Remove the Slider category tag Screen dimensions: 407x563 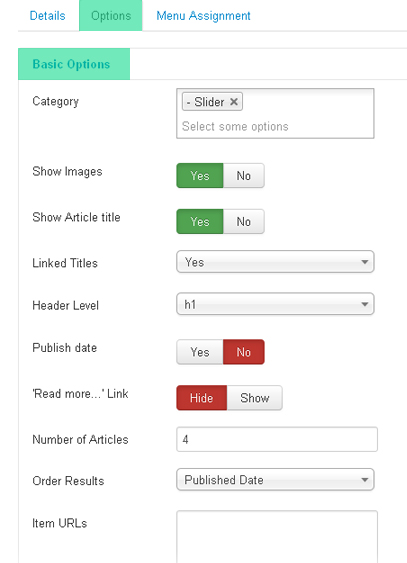point(234,102)
